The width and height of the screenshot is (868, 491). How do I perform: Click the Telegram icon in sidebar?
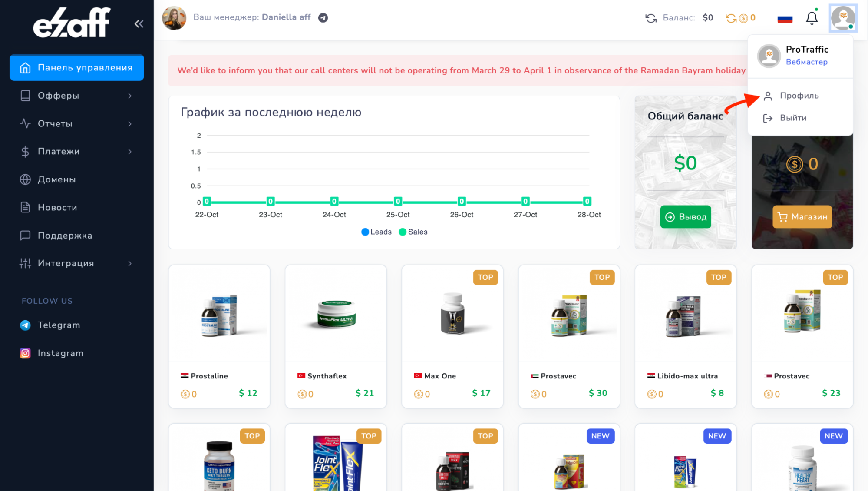coord(25,325)
